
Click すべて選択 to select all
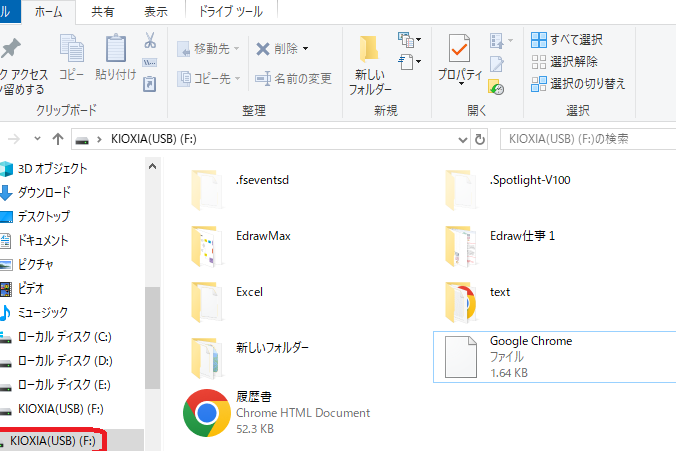tap(567, 40)
